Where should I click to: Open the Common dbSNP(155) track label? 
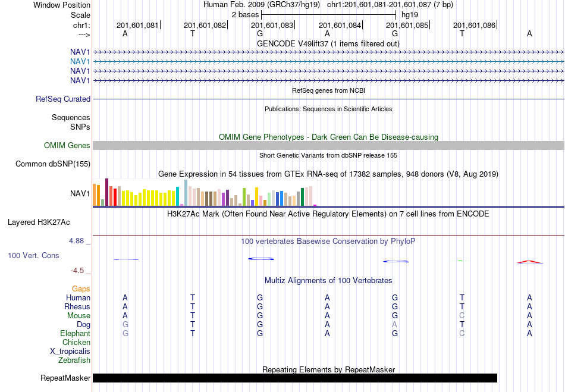pyautogui.click(x=53, y=164)
